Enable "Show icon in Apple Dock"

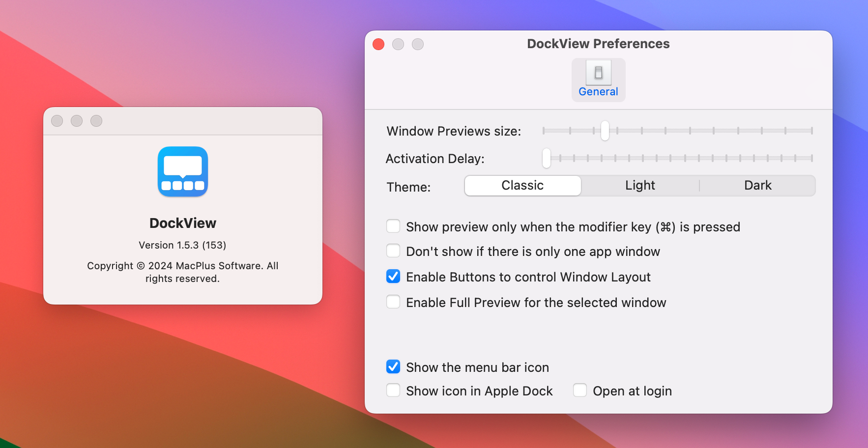pos(393,391)
